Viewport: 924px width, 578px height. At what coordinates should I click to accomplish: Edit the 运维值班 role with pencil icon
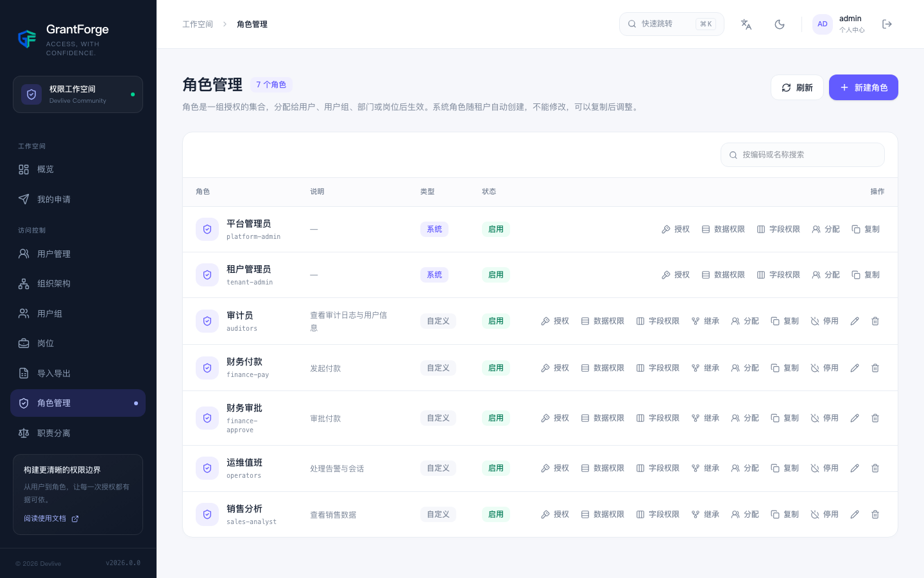pos(855,468)
